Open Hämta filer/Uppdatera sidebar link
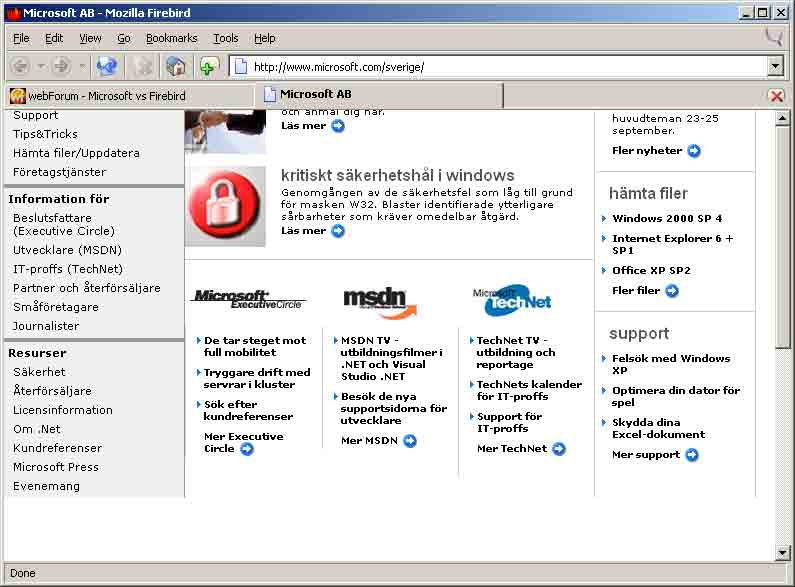The image size is (795, 587). click(76, 153)
